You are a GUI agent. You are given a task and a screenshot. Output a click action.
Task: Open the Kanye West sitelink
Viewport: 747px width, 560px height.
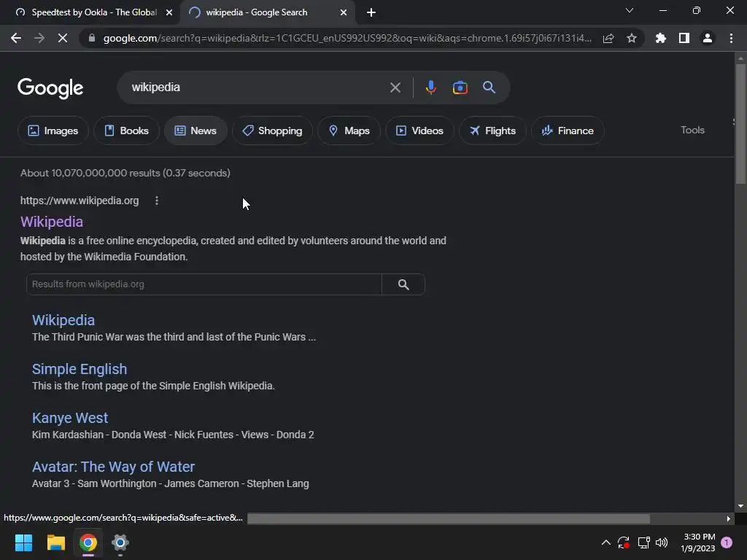pos(70,418)
